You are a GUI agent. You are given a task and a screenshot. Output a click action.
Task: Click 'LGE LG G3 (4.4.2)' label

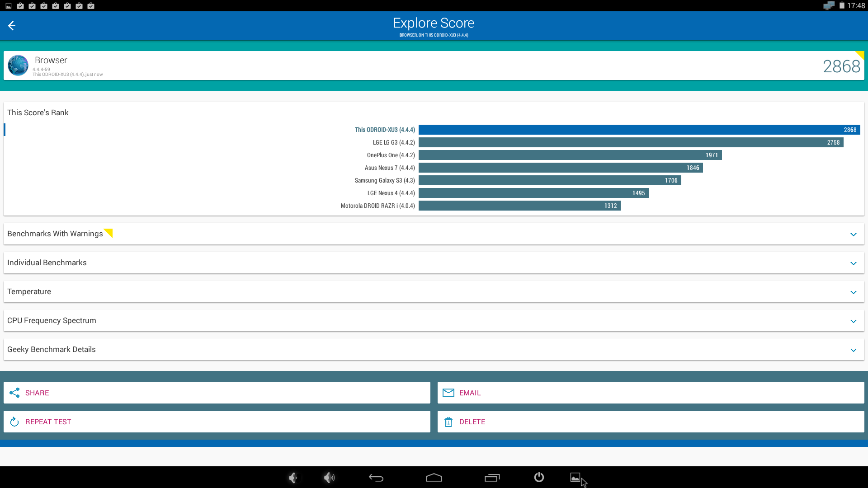(394, 142)
